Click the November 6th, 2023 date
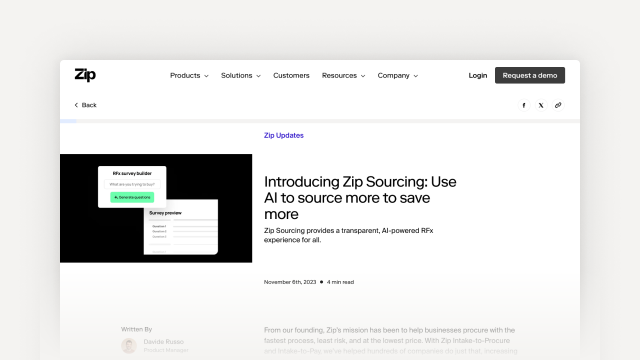The height and width of the screenshot is (360, 640). (290, 282)
